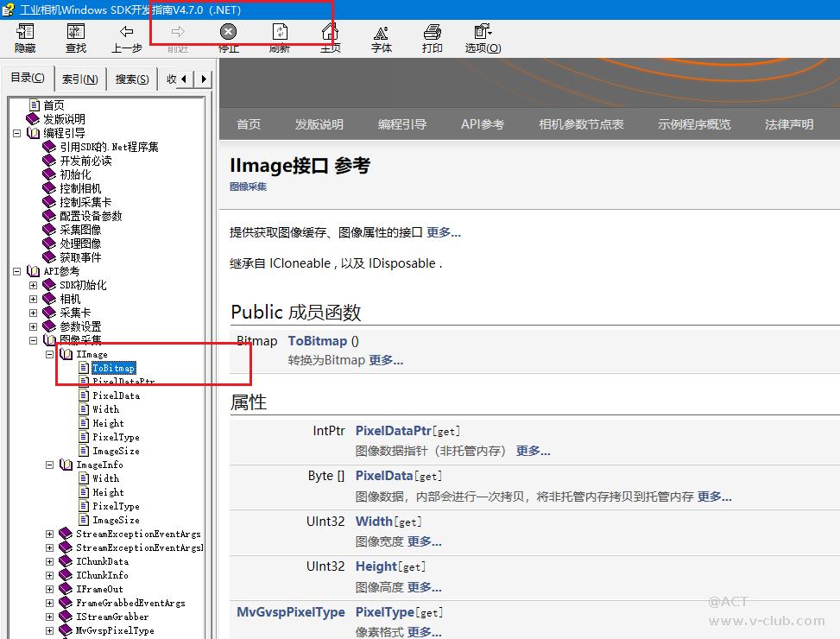
Task: Open the MvGvspPixelType type link in content
Action: click(x=291, y=611)
